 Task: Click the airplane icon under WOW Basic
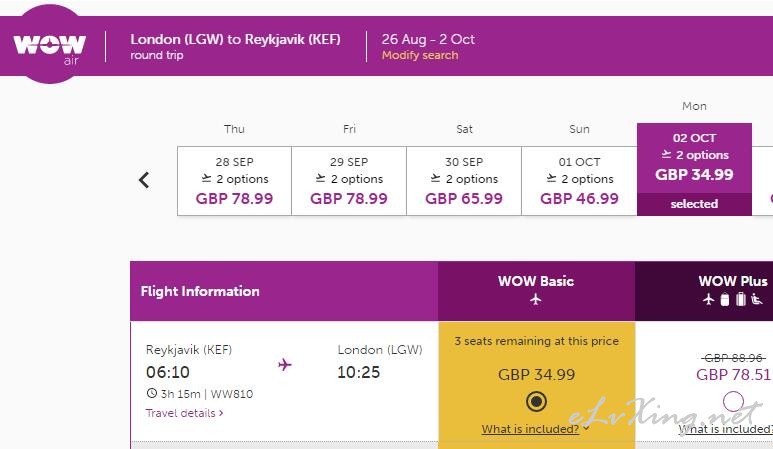pos(535,299)
